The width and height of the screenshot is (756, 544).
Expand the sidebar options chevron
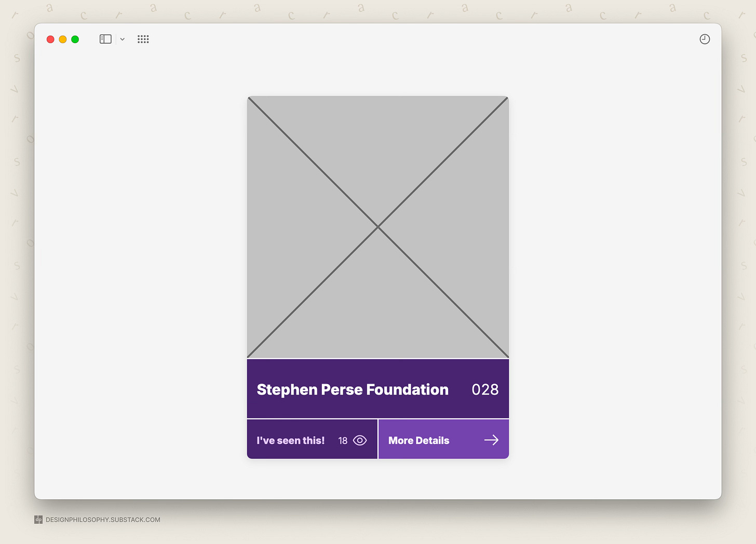click(123, 39)
